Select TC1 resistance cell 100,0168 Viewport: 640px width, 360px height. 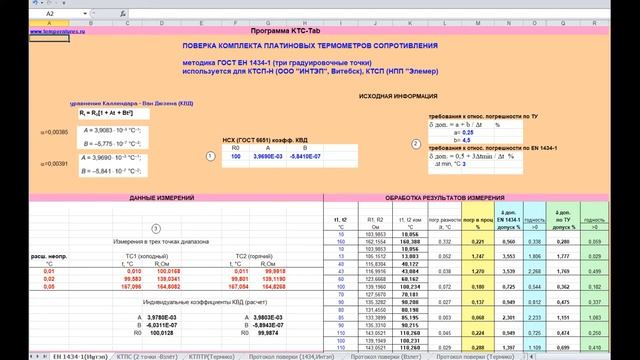168,271
